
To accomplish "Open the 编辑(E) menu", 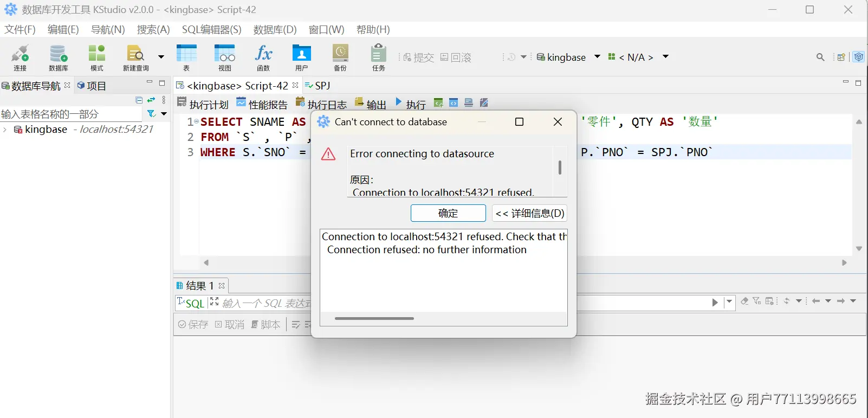I will pos(63,29).
